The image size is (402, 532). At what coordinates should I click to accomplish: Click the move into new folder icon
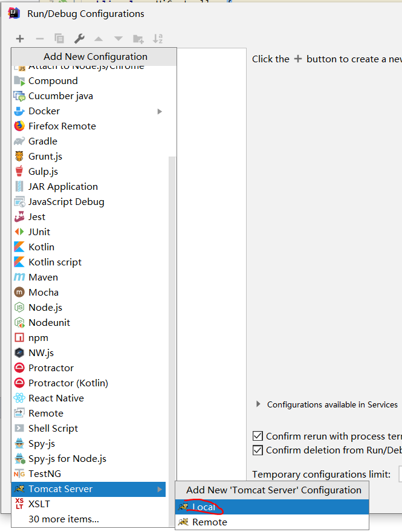[x=138, y=39]
